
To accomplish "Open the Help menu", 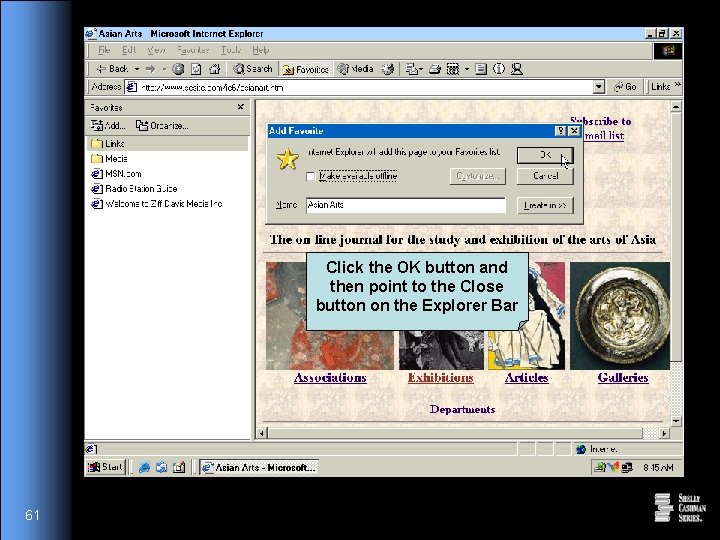I will 260,50.
